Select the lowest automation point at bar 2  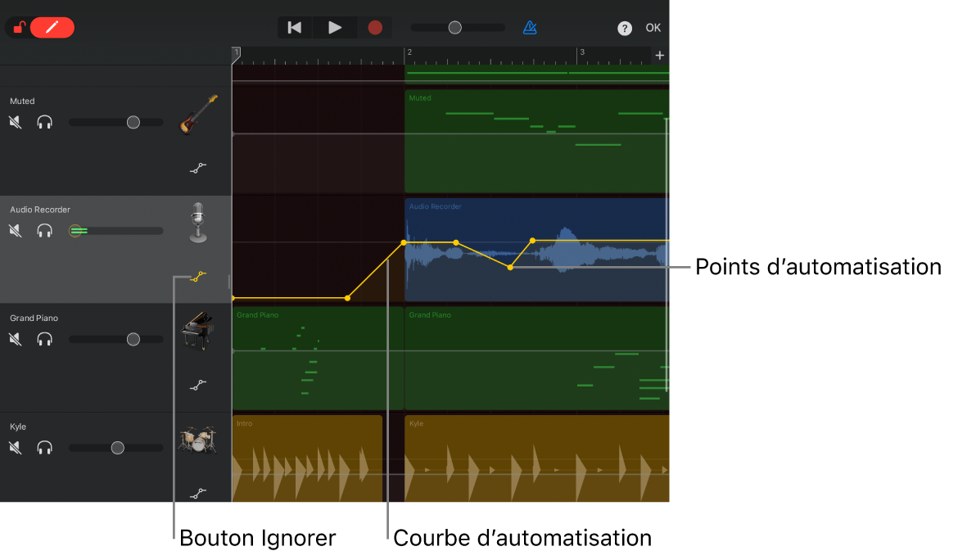[510, 268]
